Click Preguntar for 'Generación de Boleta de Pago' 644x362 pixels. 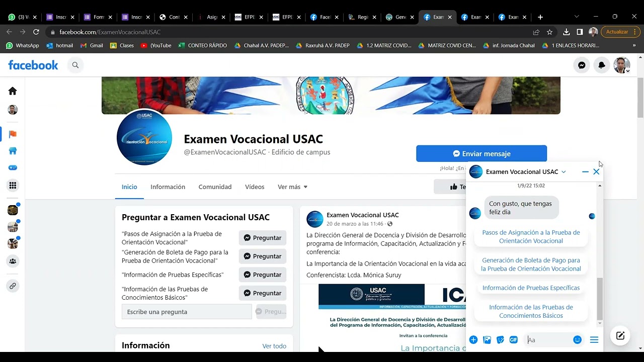[263, 256]
